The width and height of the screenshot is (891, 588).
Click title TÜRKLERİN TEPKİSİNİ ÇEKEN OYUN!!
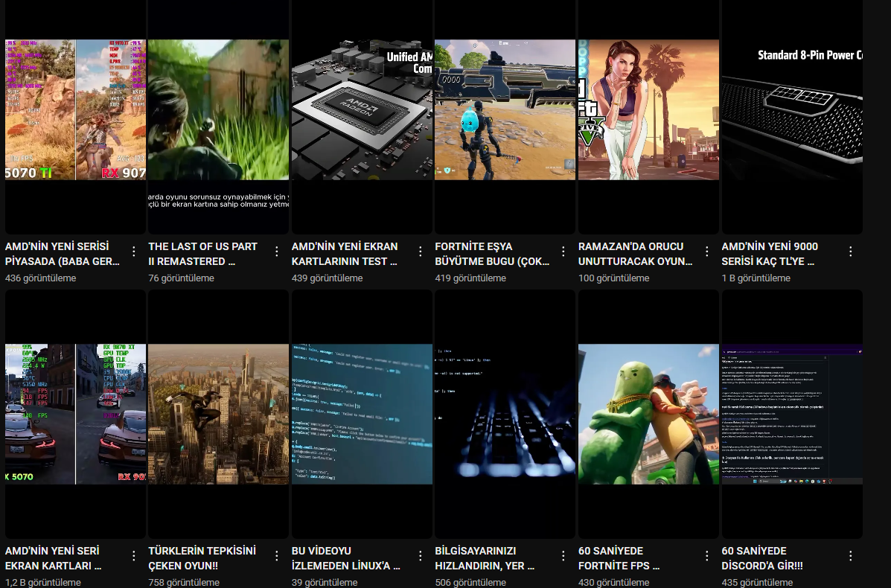202,558
